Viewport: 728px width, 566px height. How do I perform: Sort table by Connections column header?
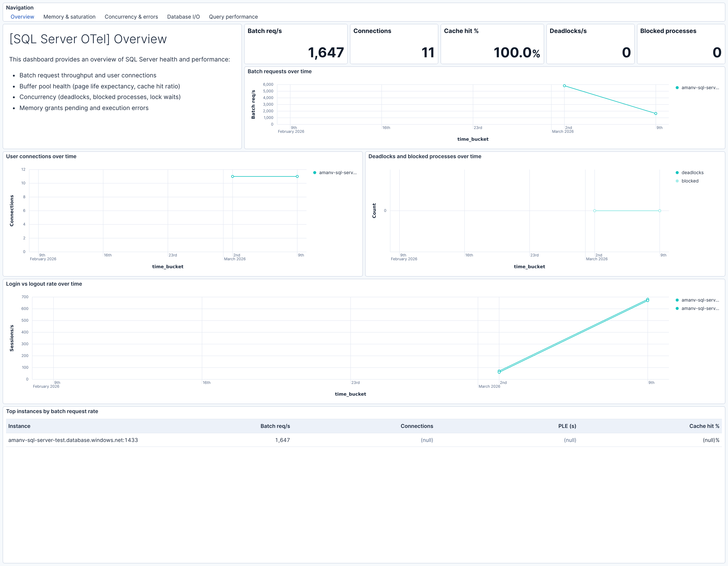(417, 426)
